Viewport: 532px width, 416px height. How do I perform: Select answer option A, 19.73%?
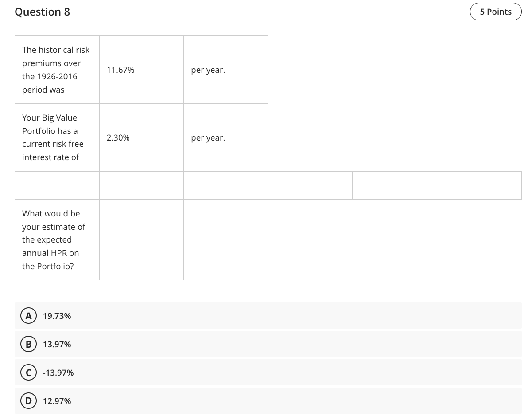[57, 316]
